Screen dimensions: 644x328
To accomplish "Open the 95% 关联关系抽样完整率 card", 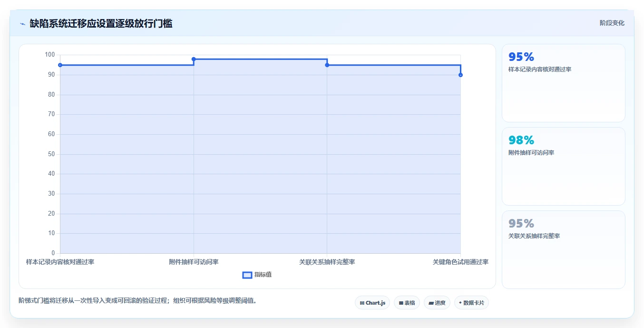I will coord(564,249).
